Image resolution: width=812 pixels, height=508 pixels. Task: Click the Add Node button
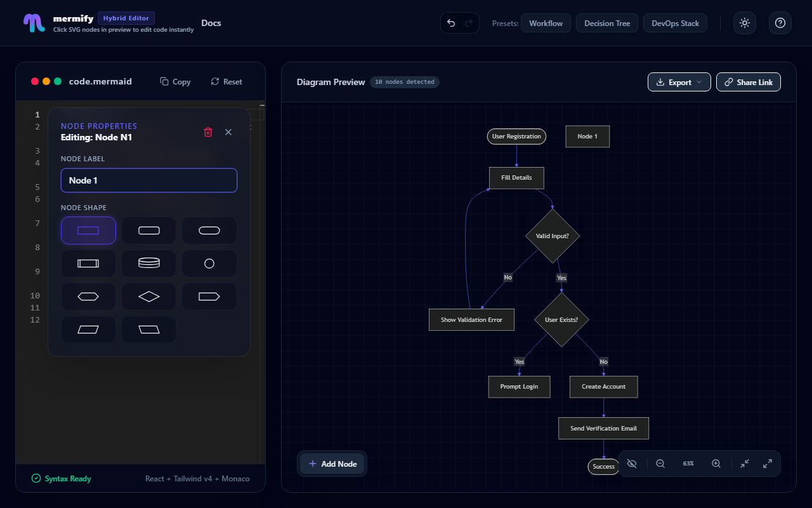click(332, 464)
